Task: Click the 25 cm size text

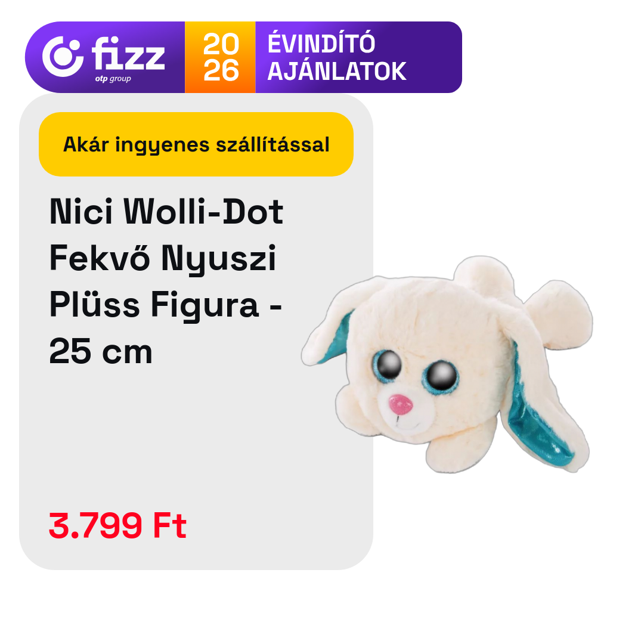Action: [101, 352]
